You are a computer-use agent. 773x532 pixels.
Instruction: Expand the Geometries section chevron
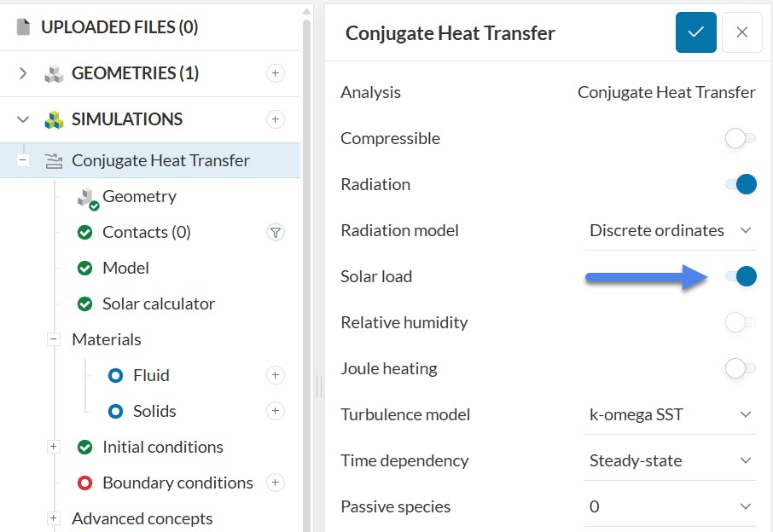point(23,73)
